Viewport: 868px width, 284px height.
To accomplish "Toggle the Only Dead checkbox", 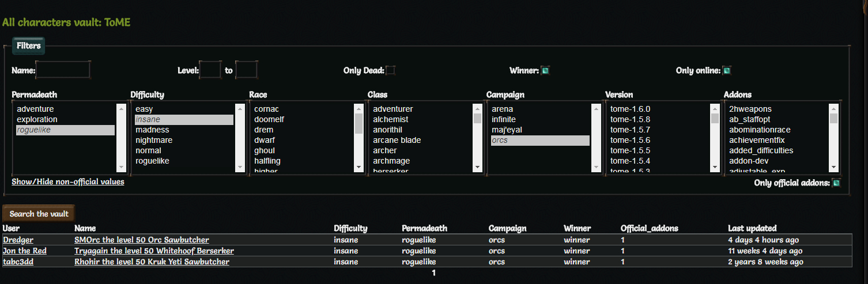I will pyautogui.click(x=391, y=71).
